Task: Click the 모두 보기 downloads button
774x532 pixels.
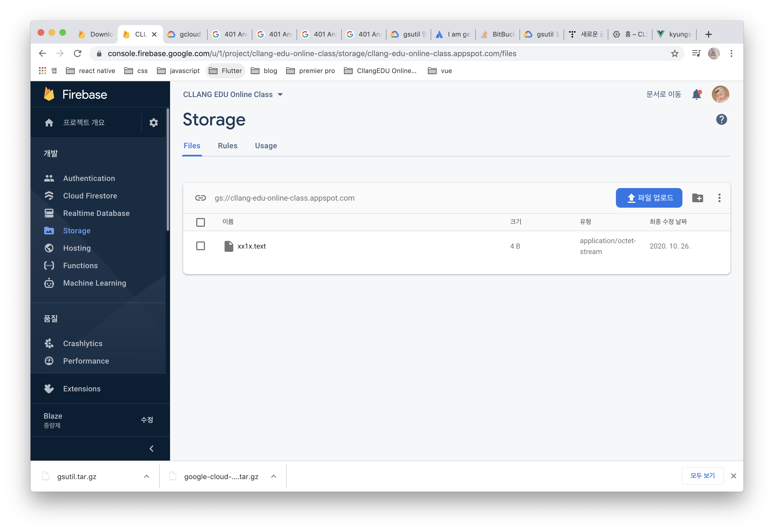Action: [x=702, y=476]
